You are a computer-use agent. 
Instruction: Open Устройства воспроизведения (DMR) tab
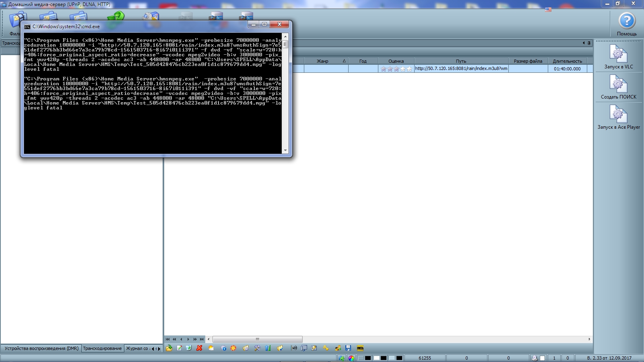[41, 349]
